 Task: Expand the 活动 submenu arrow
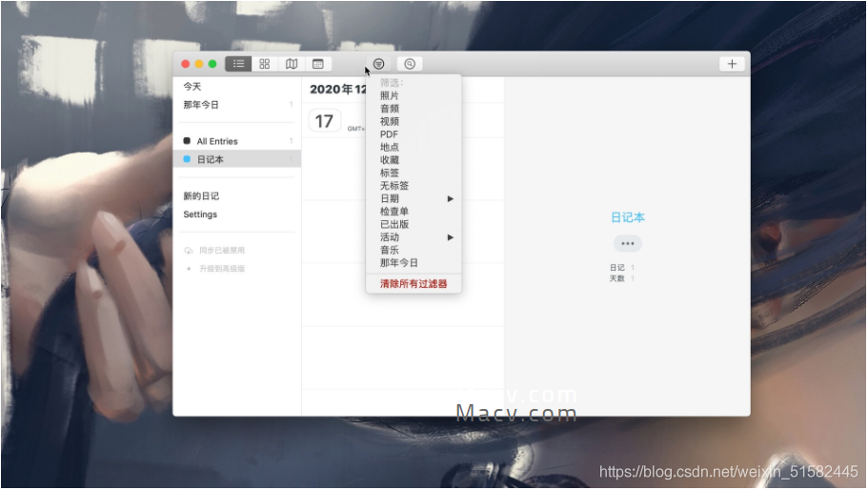pyautogui.click(x=451, y=237)
